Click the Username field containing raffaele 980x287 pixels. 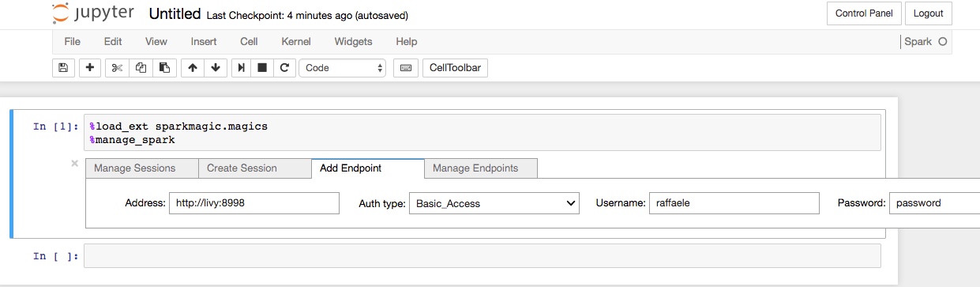(x=734, y=203)
